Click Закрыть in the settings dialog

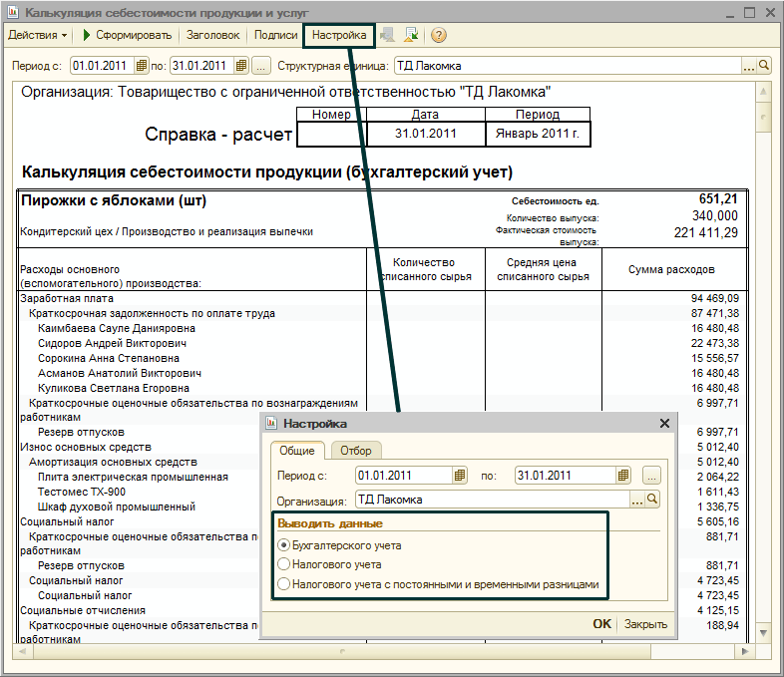[645, 624]
